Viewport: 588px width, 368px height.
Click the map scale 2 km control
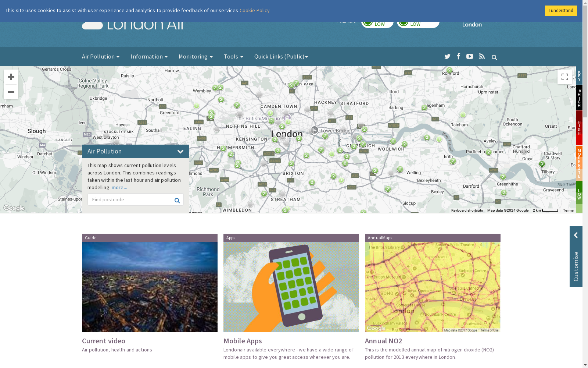point(545,210)
